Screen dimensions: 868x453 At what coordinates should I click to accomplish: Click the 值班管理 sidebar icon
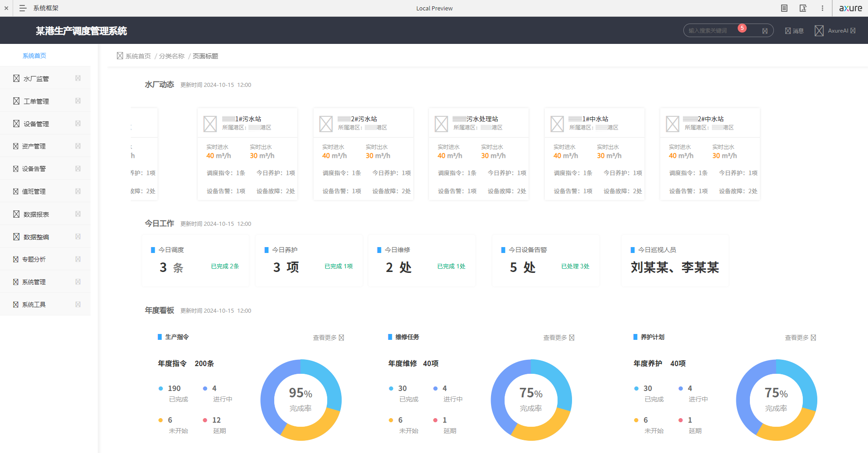[x=16, y=191]
